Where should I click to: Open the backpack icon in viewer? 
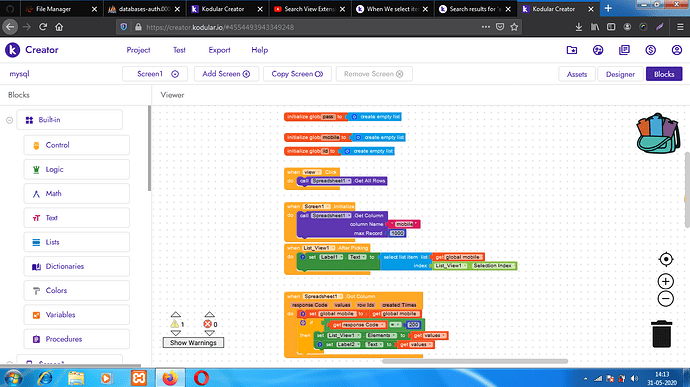pyautogui.click(x=658, y=134)
